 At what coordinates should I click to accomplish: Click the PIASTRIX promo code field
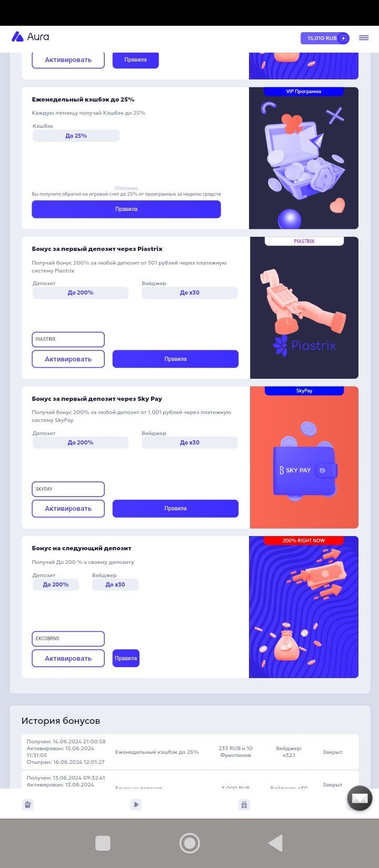tap(68, 339)
